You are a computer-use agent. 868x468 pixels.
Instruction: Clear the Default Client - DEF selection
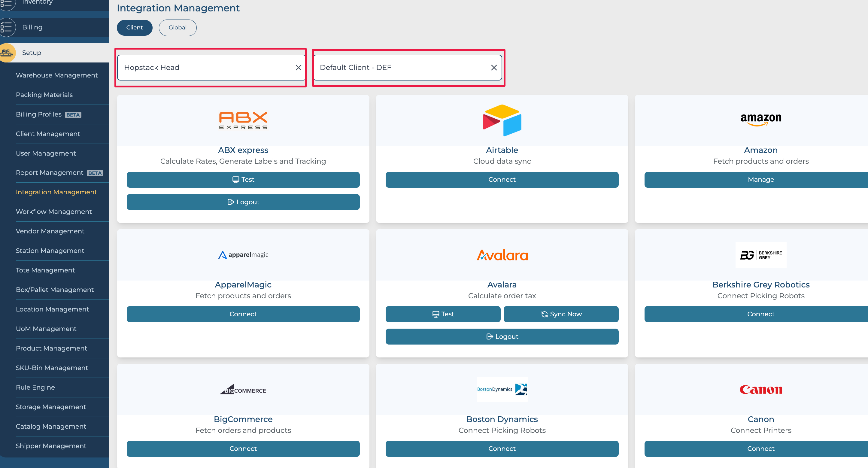tap(494, 68)
